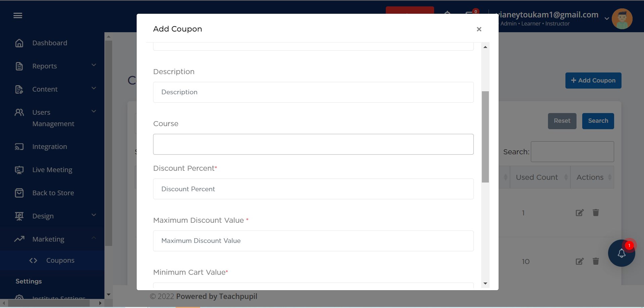Click the edit icon for first coupon
This screenshot has height=308, width=644.
580,213
